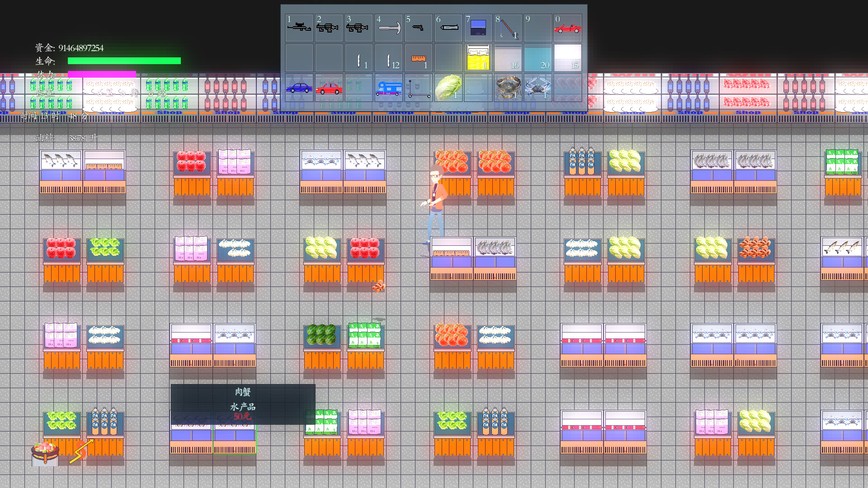Select the fishing rod in slot 8
This screenshot has width=868, height=488.
(508, 28)
